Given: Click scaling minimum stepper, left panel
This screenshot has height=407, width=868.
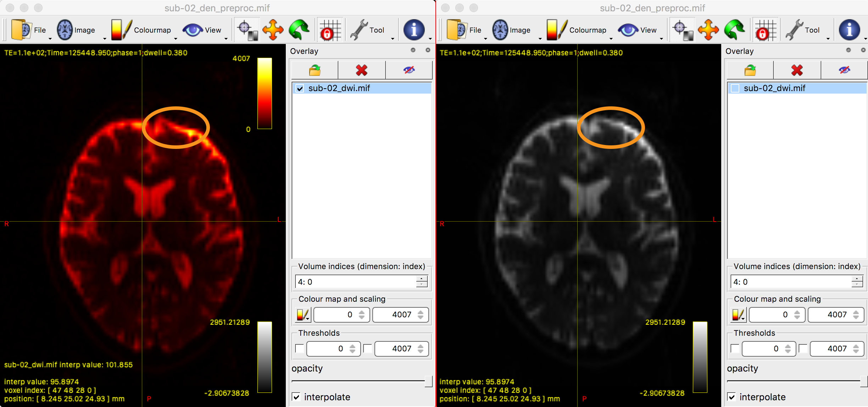Looking at the screenshot, I should (x=362, y=315).
